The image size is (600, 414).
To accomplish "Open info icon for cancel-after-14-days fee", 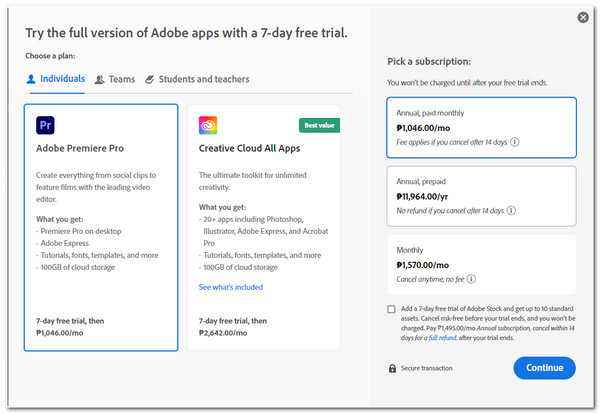I will 515,142.
